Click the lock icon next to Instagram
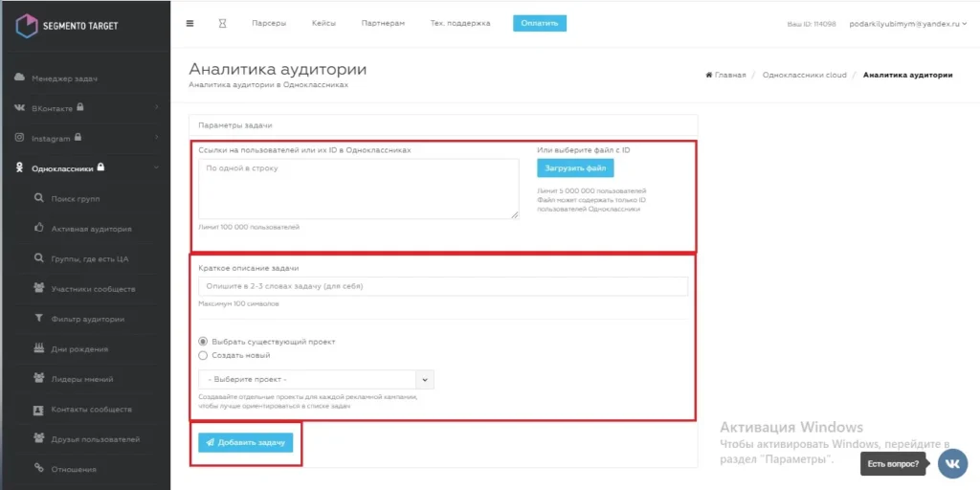The height and width of the screenshot is (490, 980). [78, 138]
